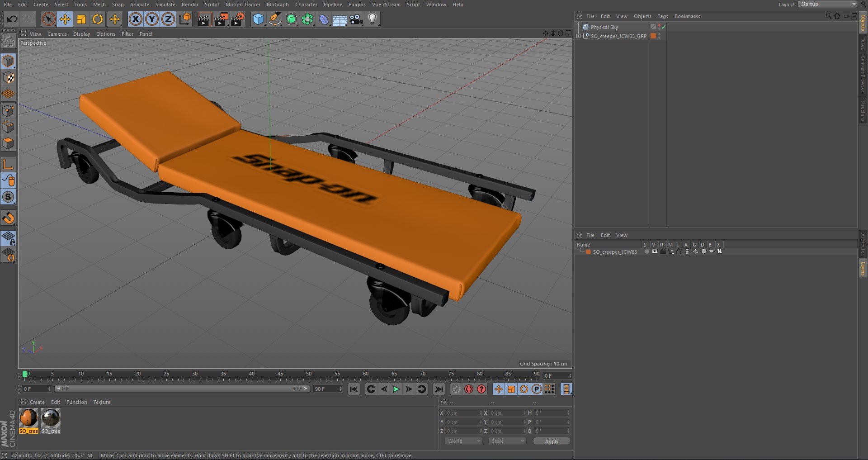The image size is (868, 460).
Task: Click the Undo arrow icon
Action: (12, 19)
